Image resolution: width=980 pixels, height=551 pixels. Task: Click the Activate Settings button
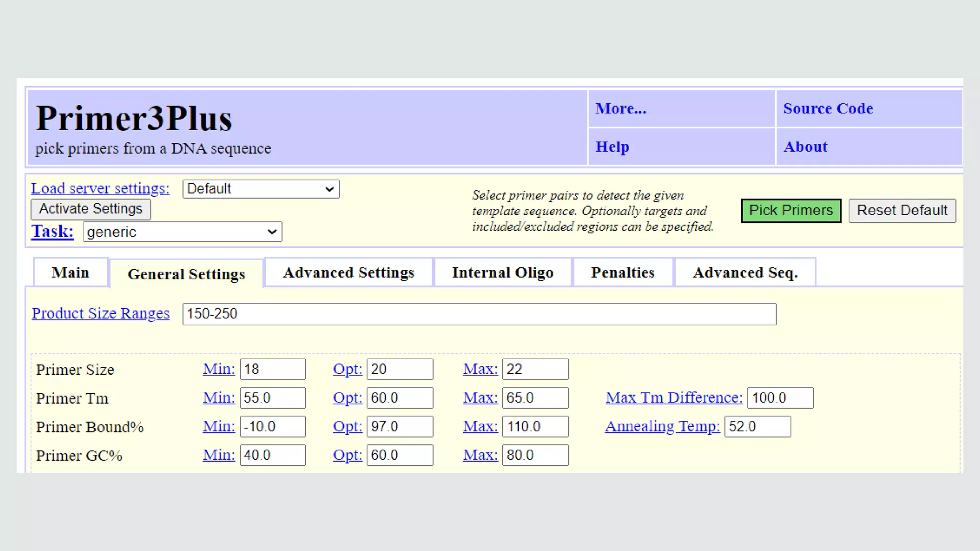(x=90, y=209)
